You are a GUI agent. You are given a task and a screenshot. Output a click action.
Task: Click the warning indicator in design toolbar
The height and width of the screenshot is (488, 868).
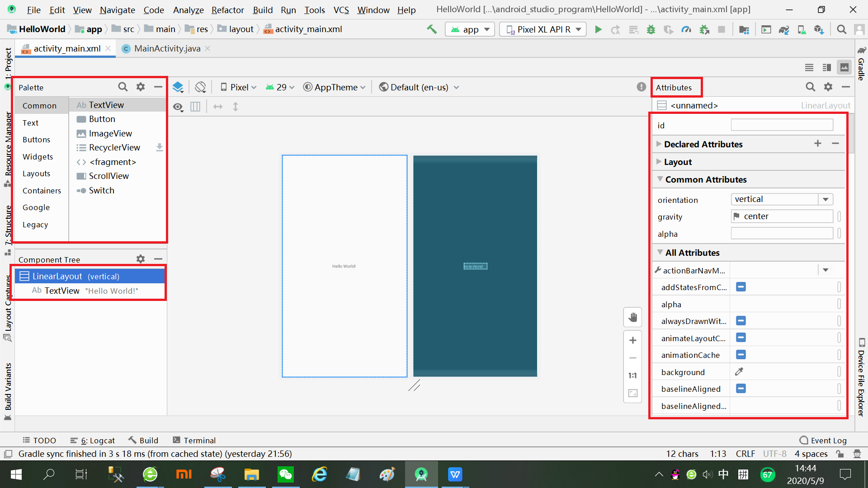(641, 87)
